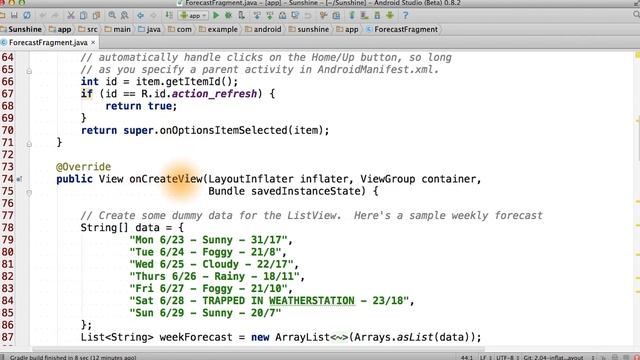Click the Undo arrow icon
Viewport: 640px width, 360px height.
pos(42,16)
